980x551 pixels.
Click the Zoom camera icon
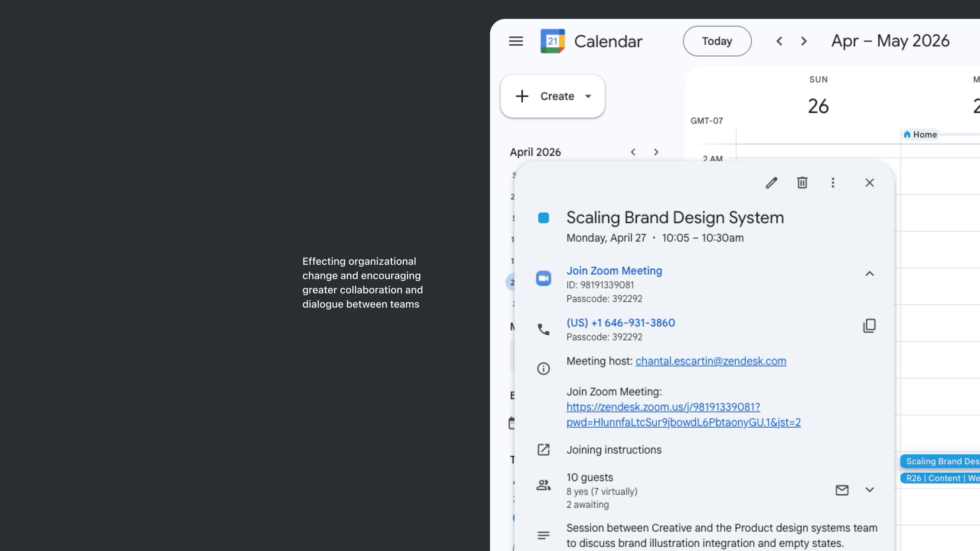[x=543, y=278]
